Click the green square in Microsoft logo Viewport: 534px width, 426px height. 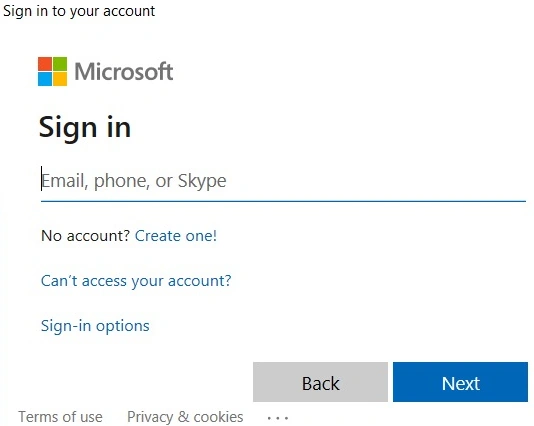click(x=60, y=64)
